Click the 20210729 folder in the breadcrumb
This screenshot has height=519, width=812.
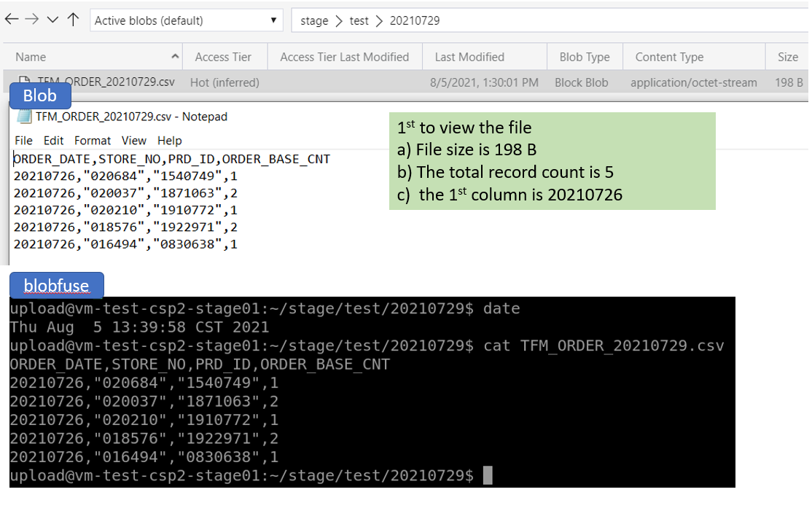click(415, 20)
